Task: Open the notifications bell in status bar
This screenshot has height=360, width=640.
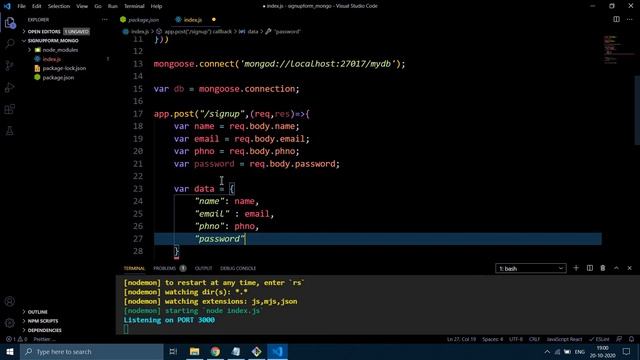Action: (631, 339)
